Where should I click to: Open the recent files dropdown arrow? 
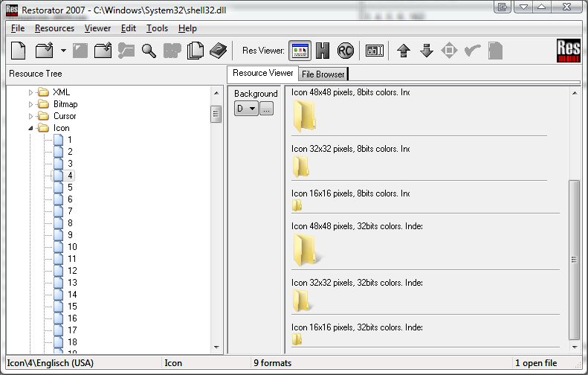(63, 51)
